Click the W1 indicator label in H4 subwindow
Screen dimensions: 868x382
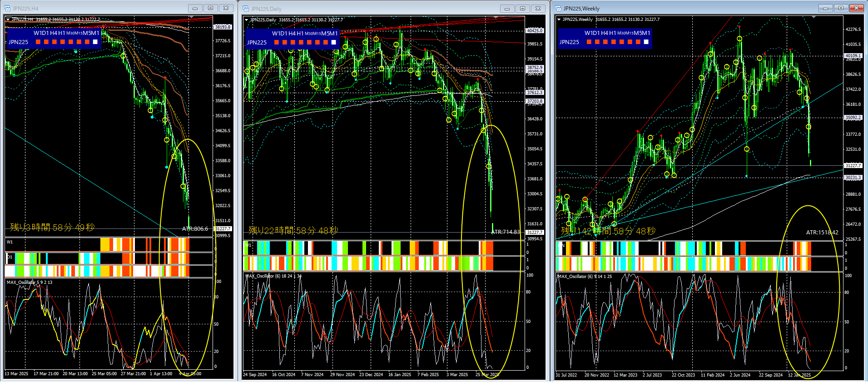pyautogui.click(x=10, y=242)
